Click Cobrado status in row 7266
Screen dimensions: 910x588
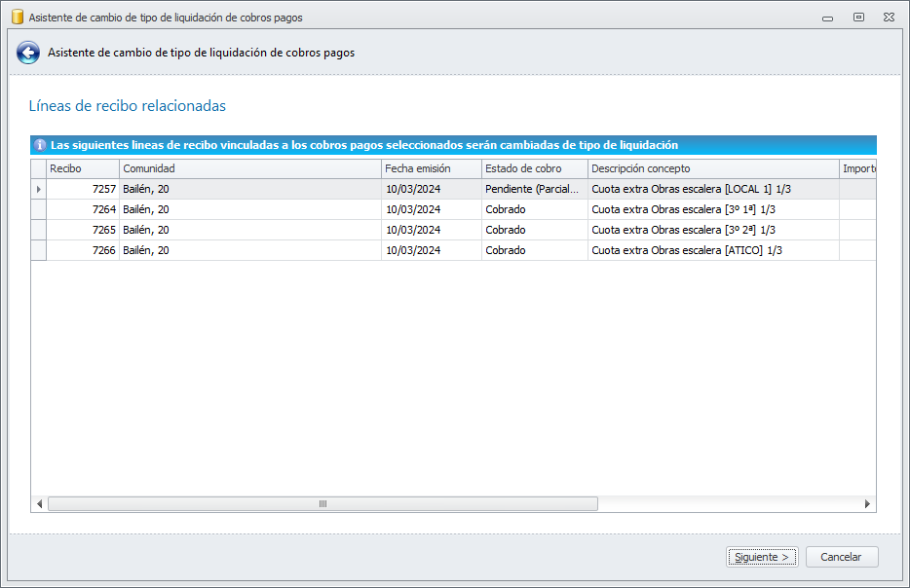[x=535, y=250]
